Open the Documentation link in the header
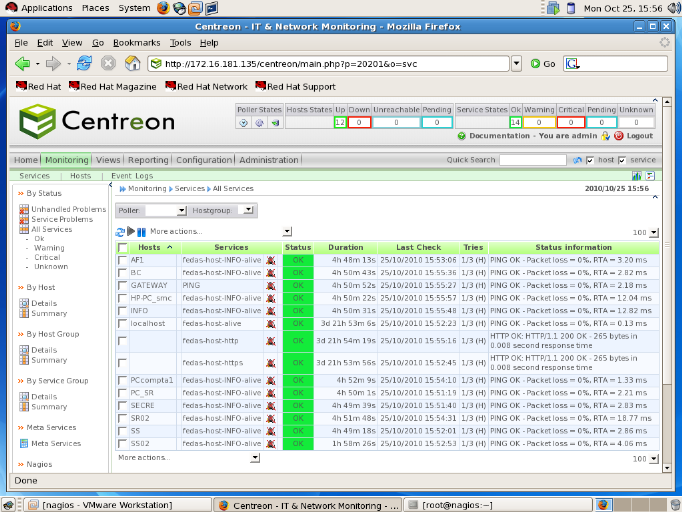The height and width of the screenshot is (512, 682). pos(499,136)
